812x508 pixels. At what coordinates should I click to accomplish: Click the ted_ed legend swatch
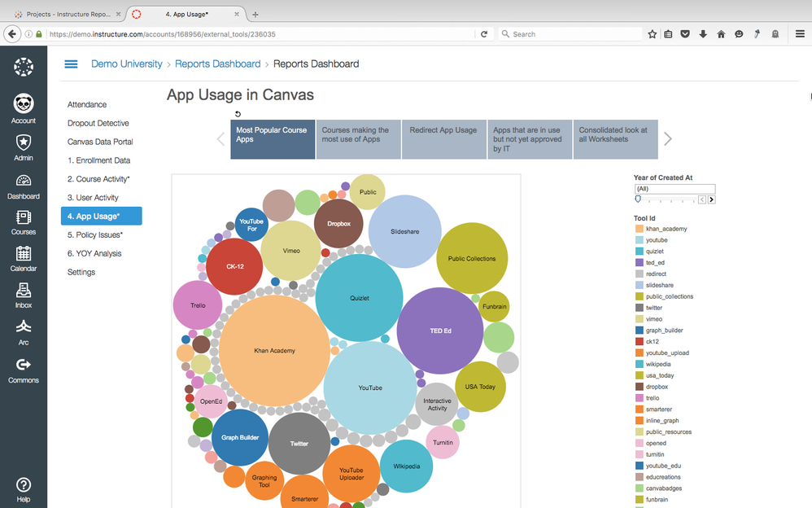pyautogui.click(x=640, y=263)
